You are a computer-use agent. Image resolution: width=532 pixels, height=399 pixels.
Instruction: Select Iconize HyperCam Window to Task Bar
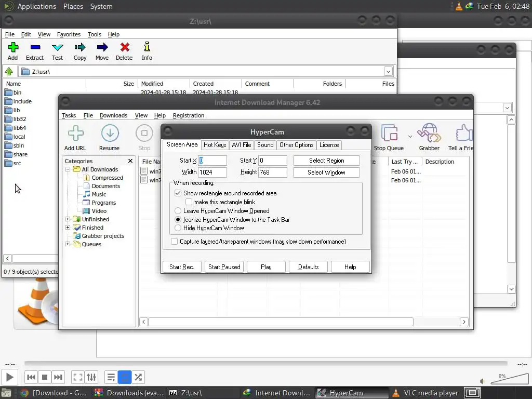tap(178, 220)
